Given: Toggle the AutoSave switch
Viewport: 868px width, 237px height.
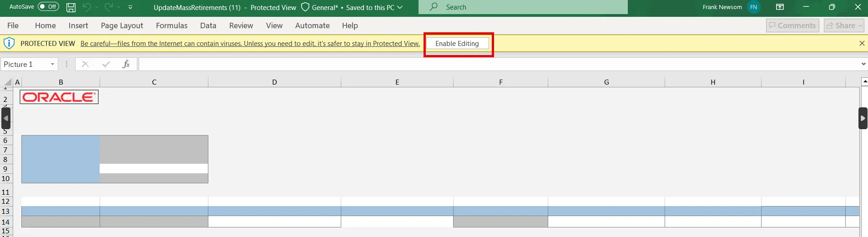Looking at the screenshot, I should point(48,7).
